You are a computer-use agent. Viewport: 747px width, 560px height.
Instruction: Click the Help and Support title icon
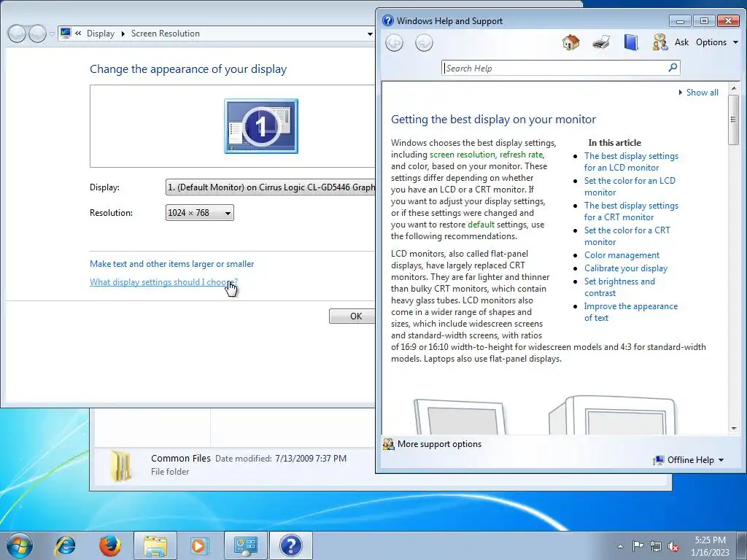pos(388,20)
